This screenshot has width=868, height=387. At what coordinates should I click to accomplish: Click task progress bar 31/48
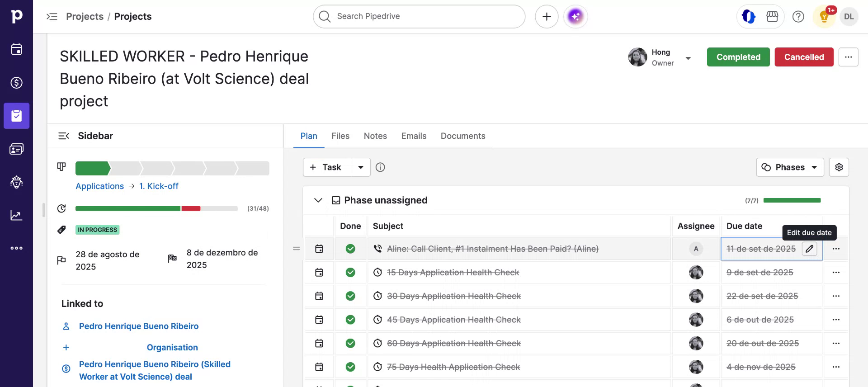coord(156,208)
